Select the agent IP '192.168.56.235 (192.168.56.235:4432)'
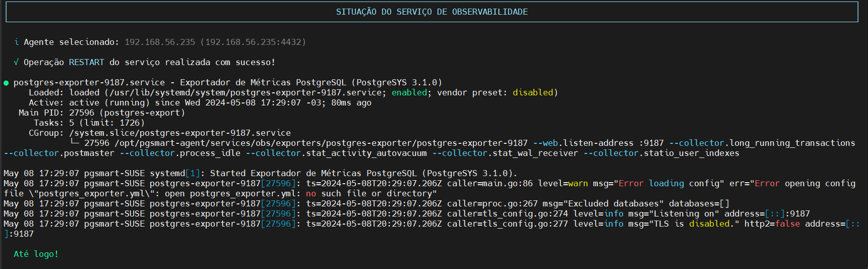This screenshot has height=269, width=868. tap(215, 42)
